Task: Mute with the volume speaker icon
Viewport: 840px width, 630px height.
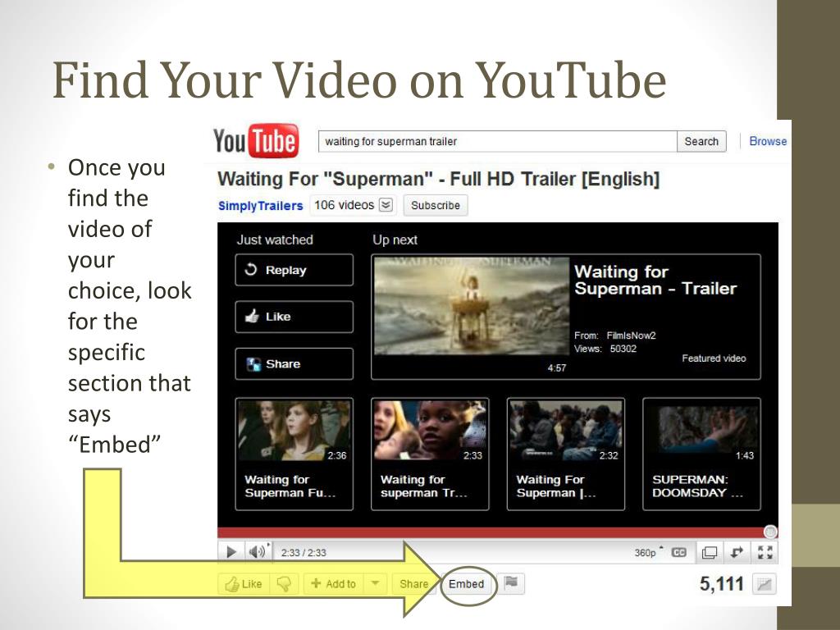Action: (258, 552)
